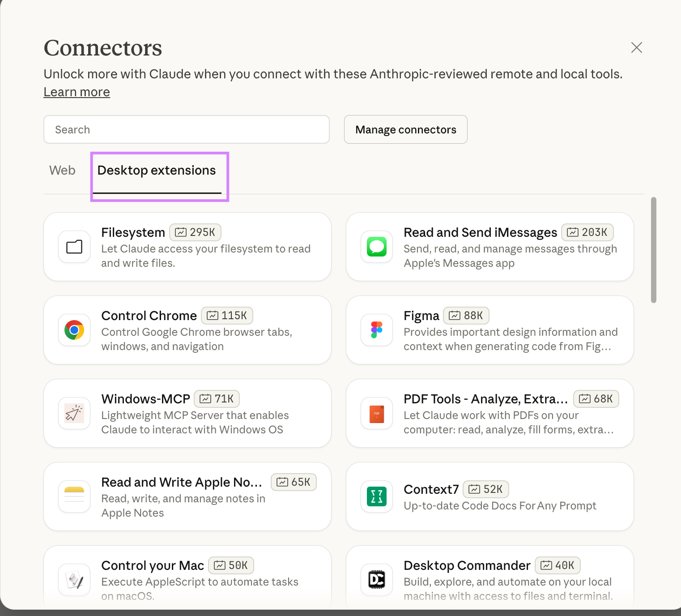Click 'Execute AppleScript to automate tasks' description
681x616 pixels.
click(x=200, y=589)
